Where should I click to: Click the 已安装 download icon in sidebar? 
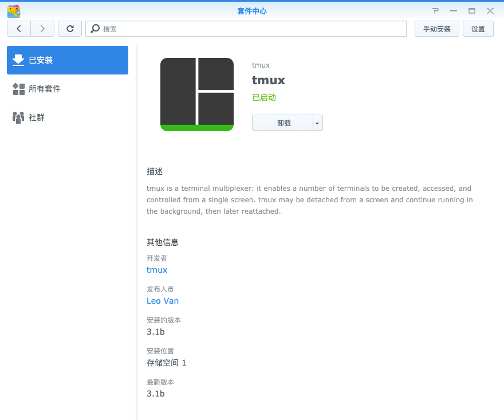18,60
